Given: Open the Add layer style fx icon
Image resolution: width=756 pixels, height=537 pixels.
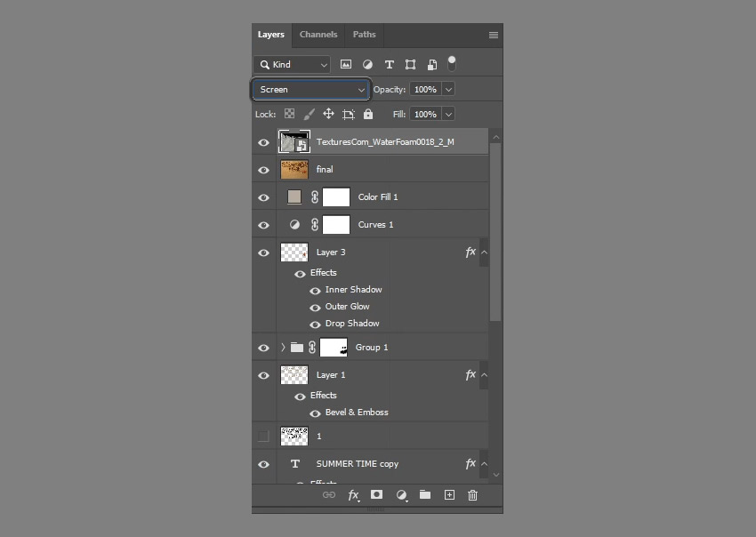Looking at the screenshot, I should tap(353, 495).
